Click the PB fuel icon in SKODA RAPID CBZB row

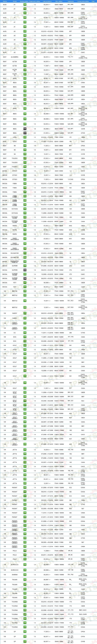25,230
